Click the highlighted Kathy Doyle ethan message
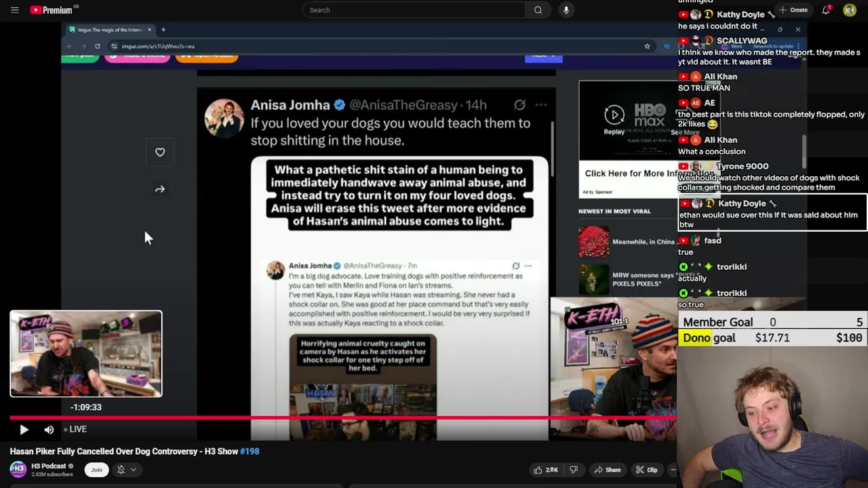Image resolution: width=868 pixels, height=488 pixels. coord(772,214)
